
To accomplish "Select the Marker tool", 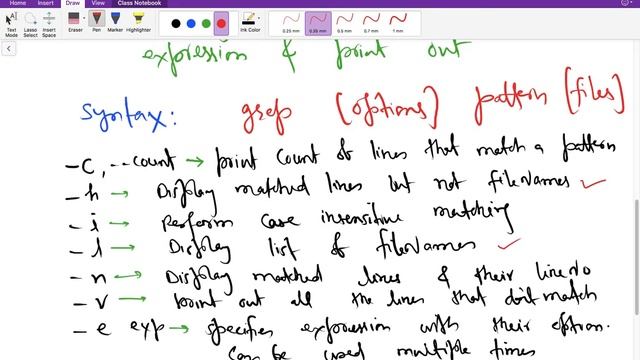I will (x=115, y=22).
